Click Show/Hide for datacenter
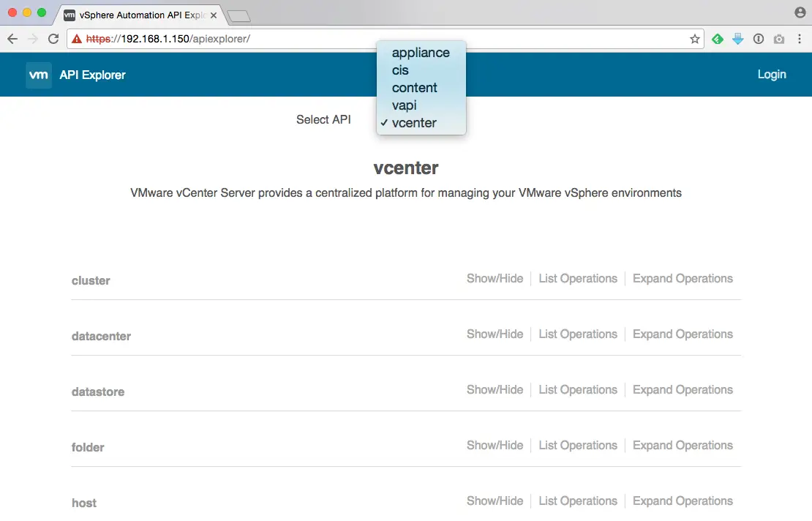The width and height of the screenshot is (812, 521). coord(495,334)
